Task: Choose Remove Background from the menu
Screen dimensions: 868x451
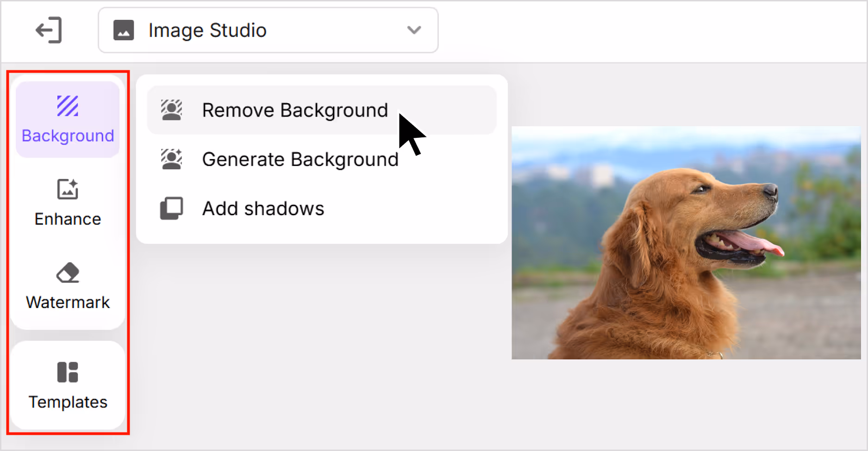Action: pyautogui.click(x=322, y=110)
